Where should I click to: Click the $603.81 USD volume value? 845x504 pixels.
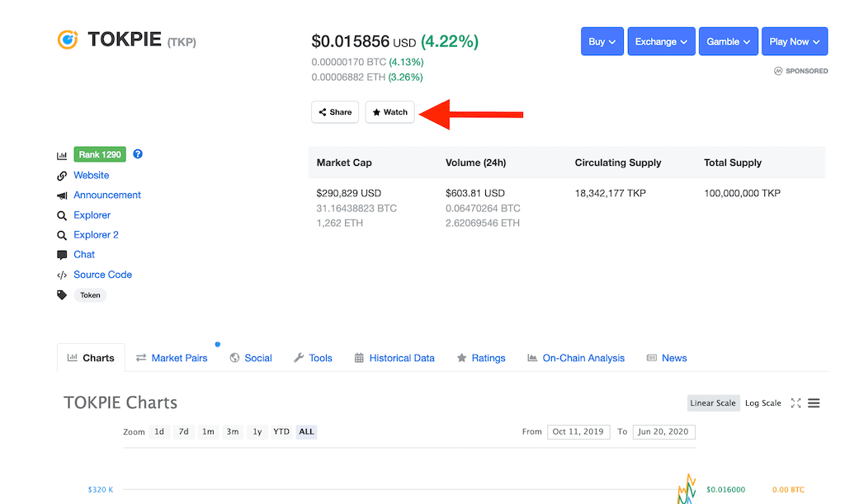[475, 193]
